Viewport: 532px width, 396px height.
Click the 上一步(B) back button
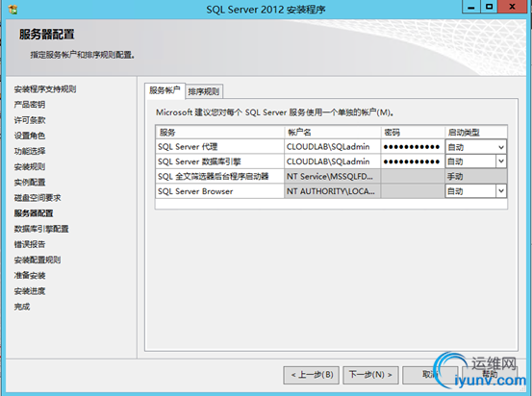point(312,375)
